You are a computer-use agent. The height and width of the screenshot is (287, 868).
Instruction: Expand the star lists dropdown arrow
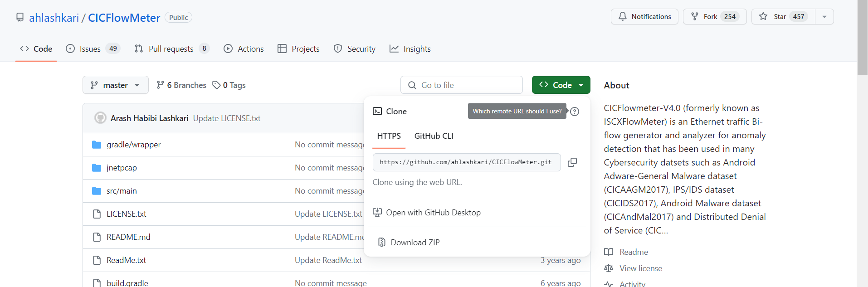point(824,17)
